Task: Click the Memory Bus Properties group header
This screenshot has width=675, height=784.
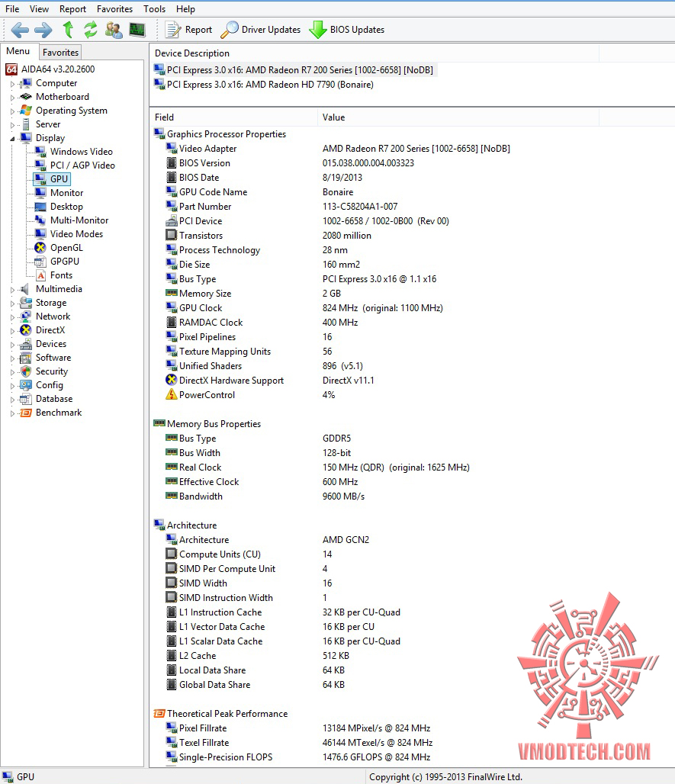Action: coord(207,424)
